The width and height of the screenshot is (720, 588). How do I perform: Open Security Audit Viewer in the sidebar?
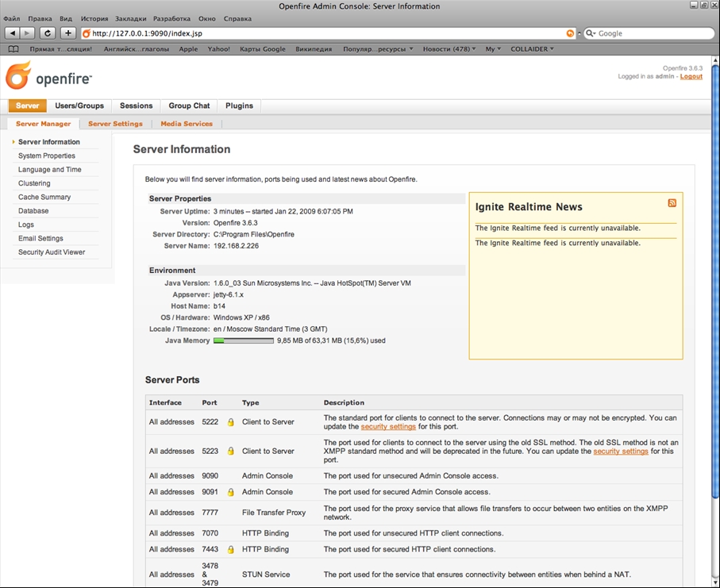coord(52,252)
